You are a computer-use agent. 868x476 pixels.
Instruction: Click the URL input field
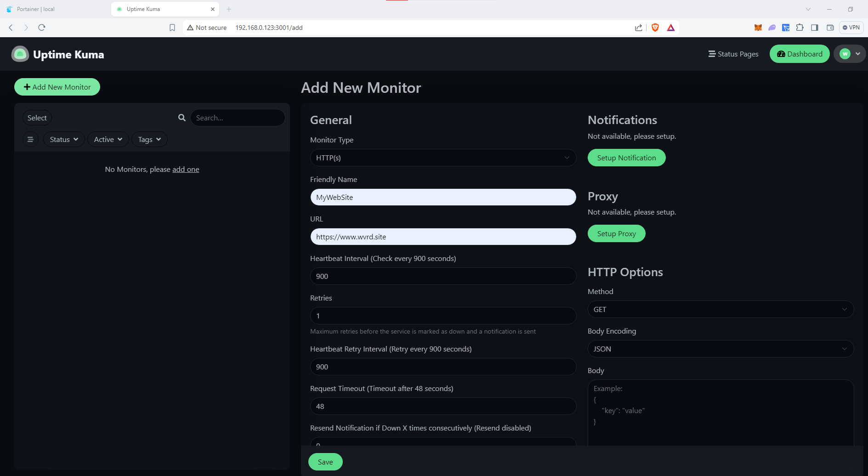click(x=443, y=237)
